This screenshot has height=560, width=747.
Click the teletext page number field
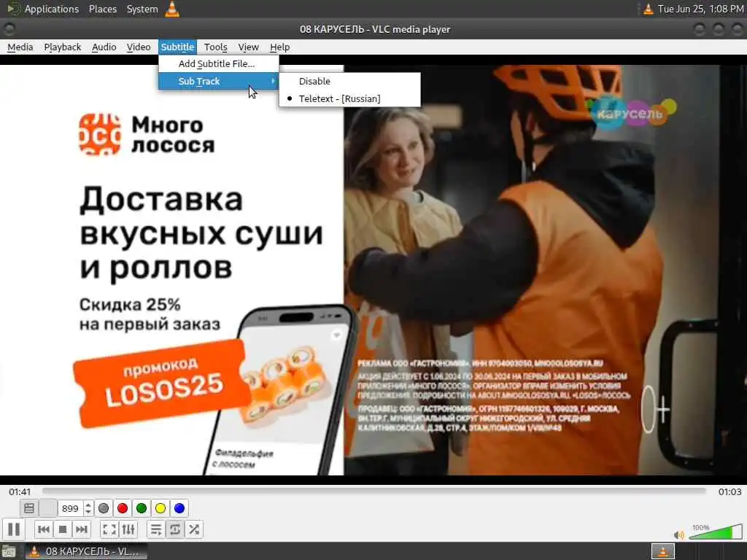[x=71, y=508]
